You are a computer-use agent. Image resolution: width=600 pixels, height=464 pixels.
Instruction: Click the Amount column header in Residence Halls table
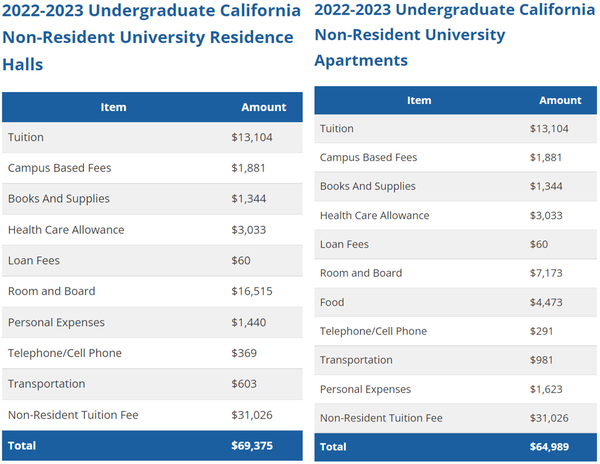click(x=264, y=107)
